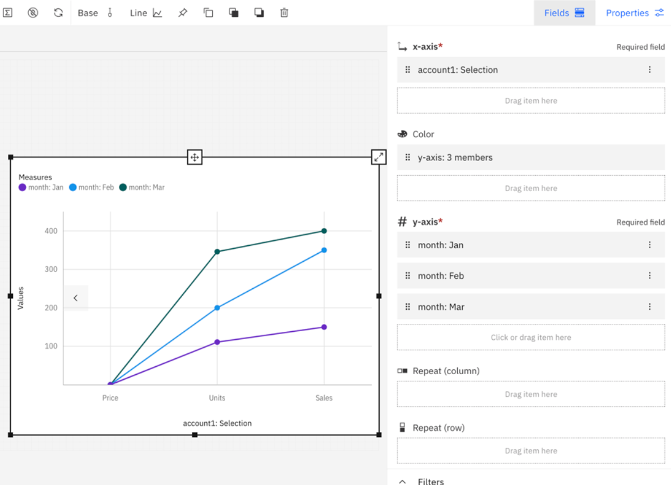Toggle month: Jan legend entry
This screenshot has width=672, height=486.
41,187
